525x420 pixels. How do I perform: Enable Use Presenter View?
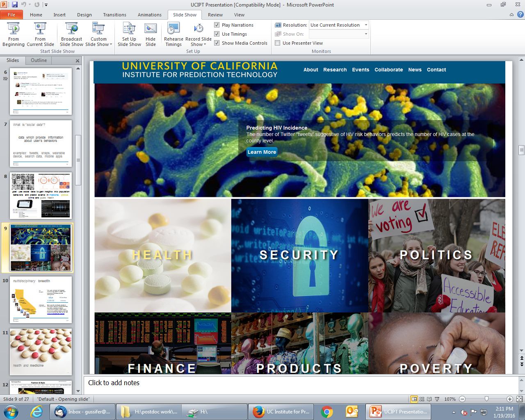pos(278,43)
